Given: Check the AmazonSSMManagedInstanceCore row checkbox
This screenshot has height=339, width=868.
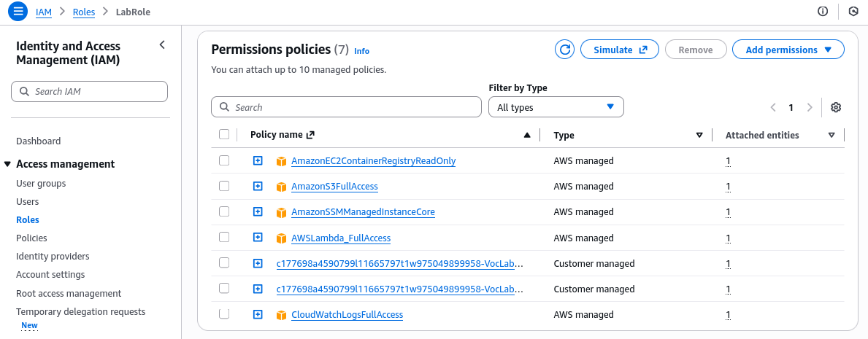Looking at the screenshot, I should coord(224,211).
